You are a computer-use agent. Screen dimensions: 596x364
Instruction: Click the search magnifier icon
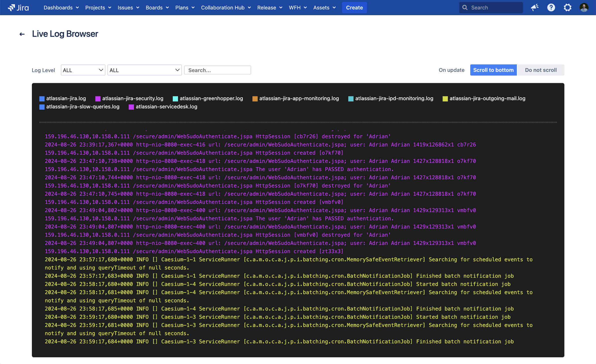pyautogui.click(x=465, y=7)
